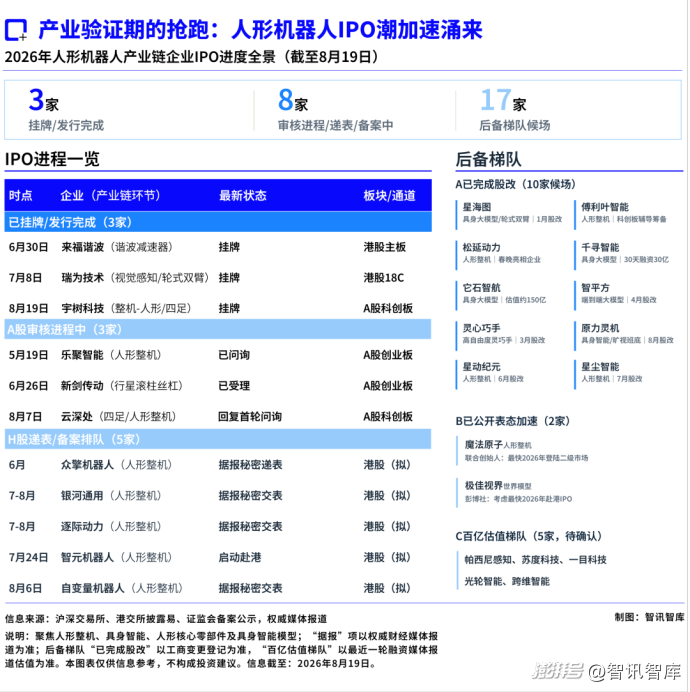Expand the A股审核进程中 (3家) section bar
The height and width of the screenshot is (692, 690).
tap(218, 330)
